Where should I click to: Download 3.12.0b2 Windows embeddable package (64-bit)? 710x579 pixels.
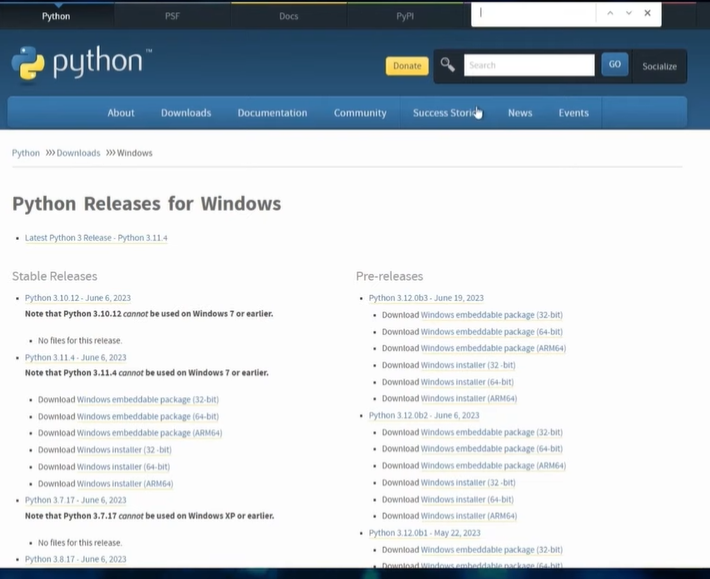click(492, 449)
